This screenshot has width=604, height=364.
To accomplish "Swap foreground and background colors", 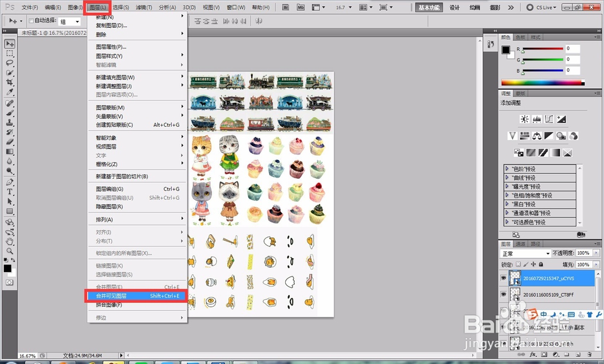I will pyautogui.click(x=13, y=260).
